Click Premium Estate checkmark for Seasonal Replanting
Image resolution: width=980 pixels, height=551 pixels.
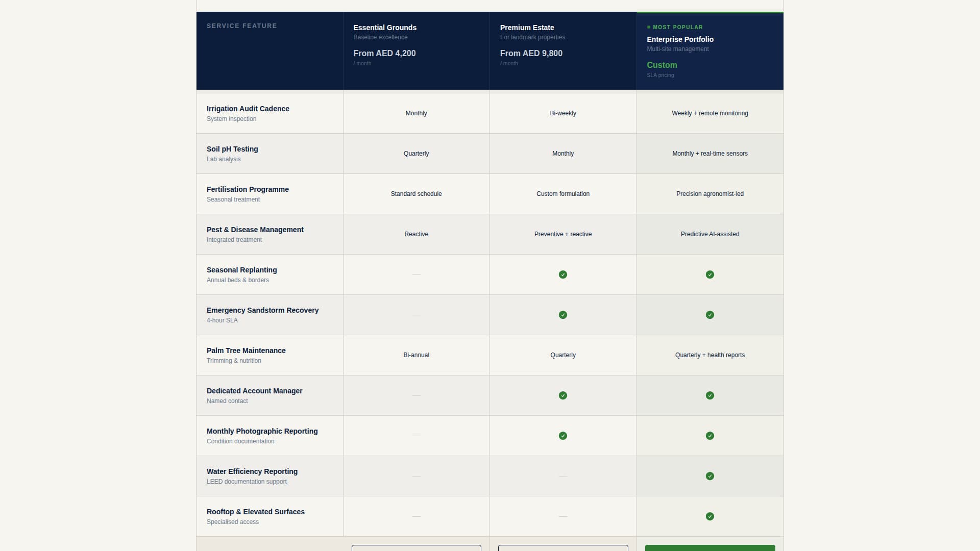(563, 274)
